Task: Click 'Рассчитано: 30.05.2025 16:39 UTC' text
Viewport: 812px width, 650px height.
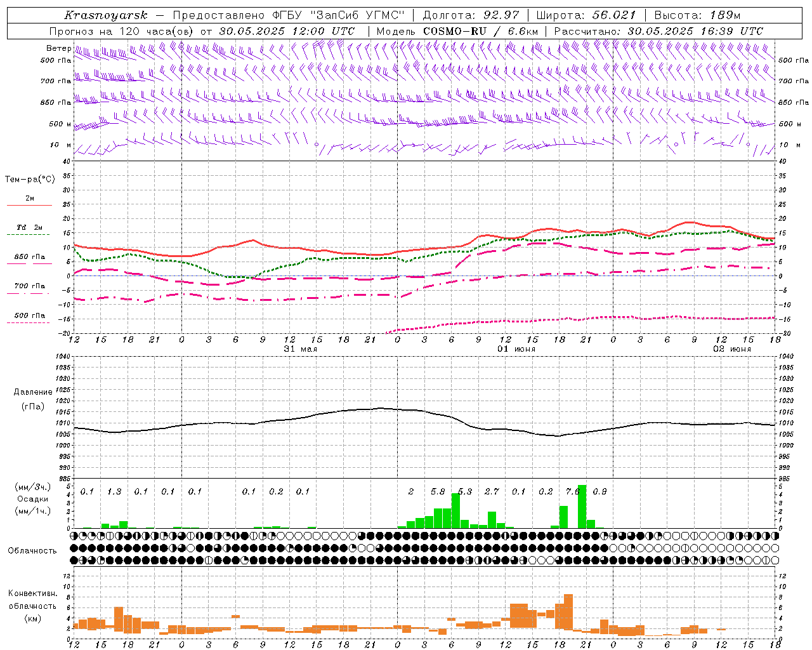Action: coord(658,31)
